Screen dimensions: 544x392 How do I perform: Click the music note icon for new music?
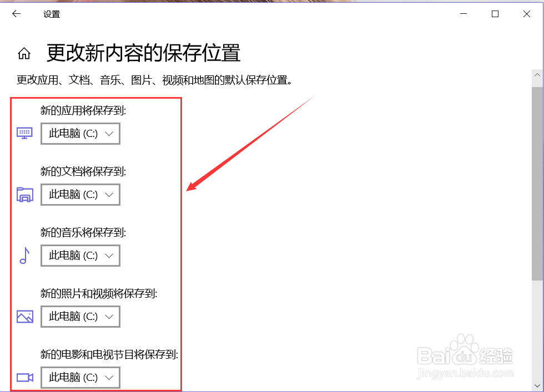click(x=24, y=255)
